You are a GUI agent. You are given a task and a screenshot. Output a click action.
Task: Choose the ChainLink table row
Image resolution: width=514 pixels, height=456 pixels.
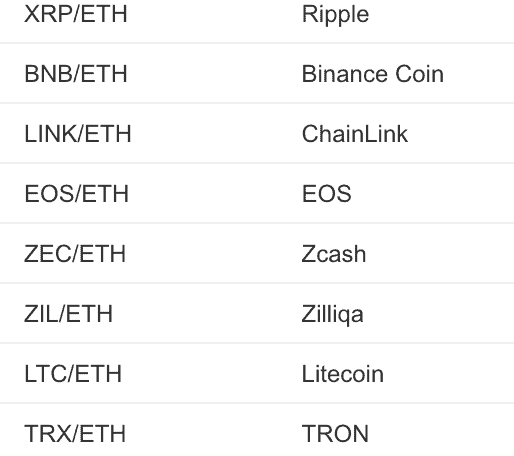tap(257, 133)
